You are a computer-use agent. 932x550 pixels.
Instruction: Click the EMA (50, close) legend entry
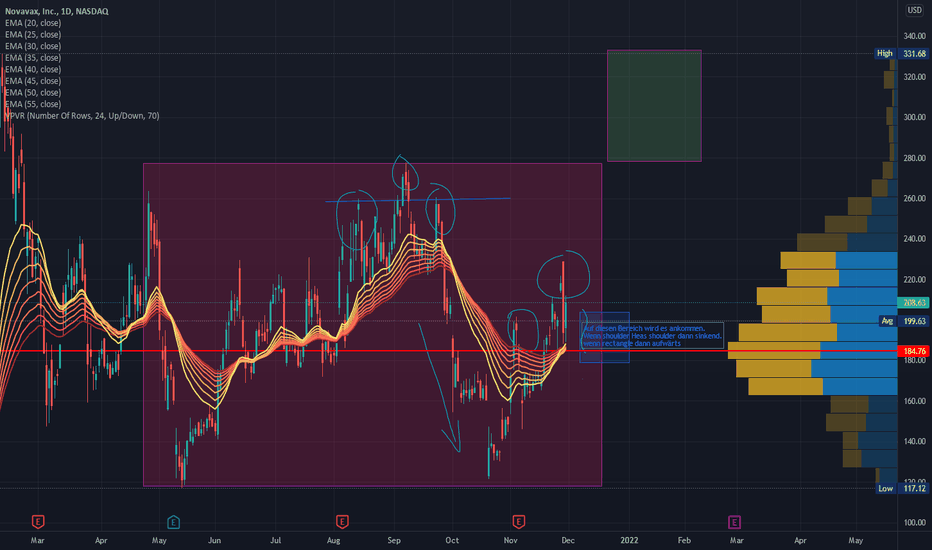(x=33, y=93)
